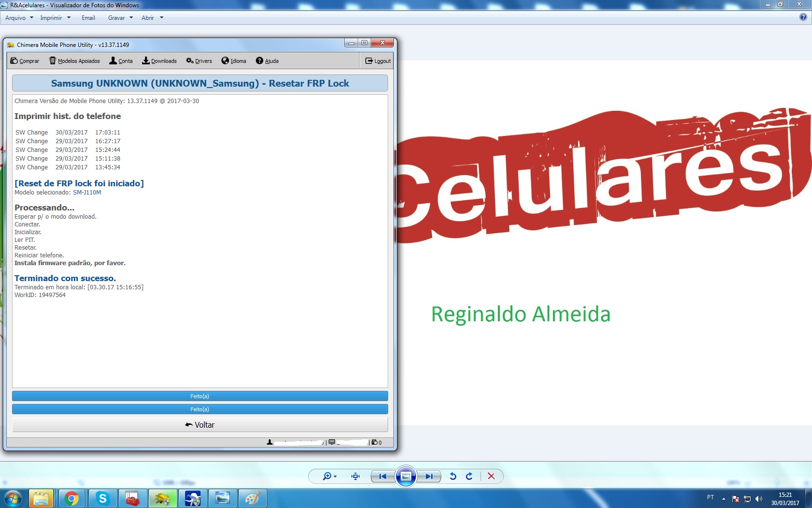Switch to Chimera taskbar icon
Viewport: 812px width, 508px height.
[162, 498]
